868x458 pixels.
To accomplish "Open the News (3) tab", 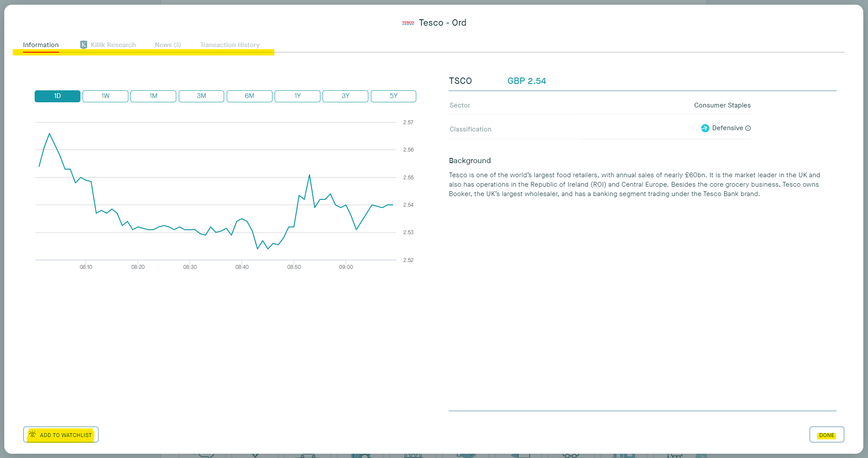I will click(x=168, y=45).
